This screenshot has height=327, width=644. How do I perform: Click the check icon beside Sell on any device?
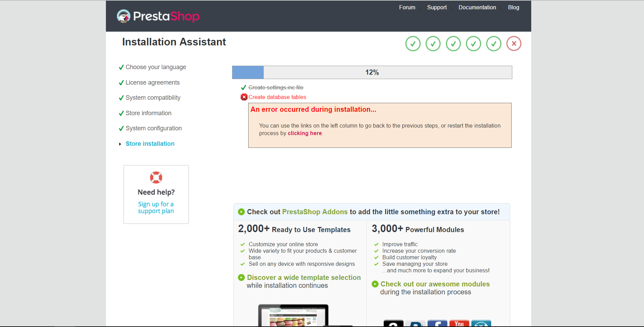pos(242,264)
